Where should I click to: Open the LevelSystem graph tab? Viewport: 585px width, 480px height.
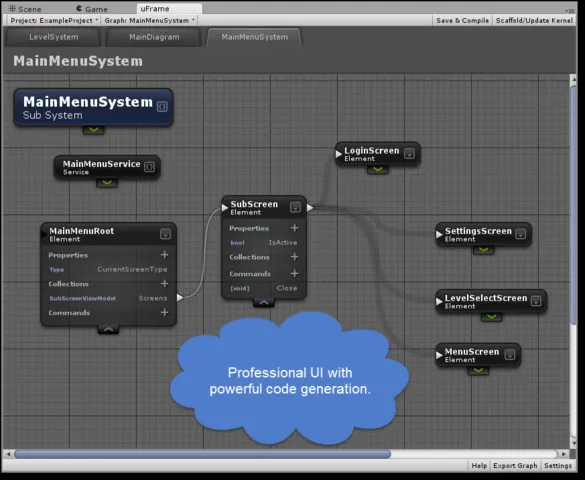click(54, 37)
